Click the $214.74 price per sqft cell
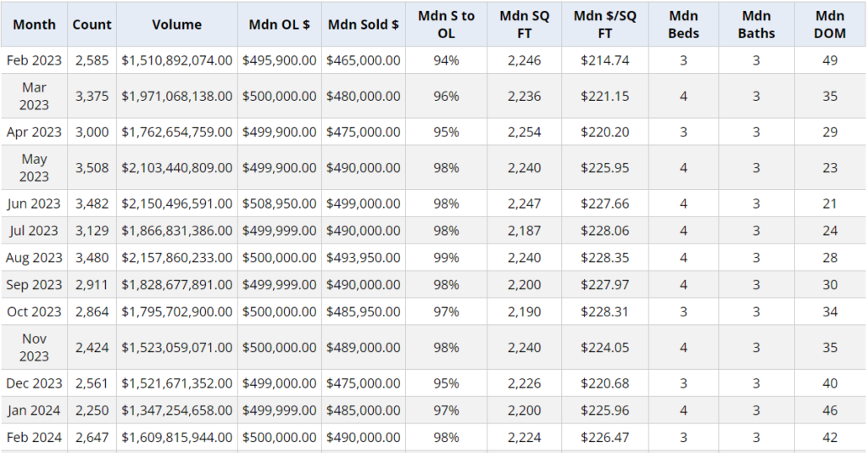The image size is (868, 453). click(604, 60)
